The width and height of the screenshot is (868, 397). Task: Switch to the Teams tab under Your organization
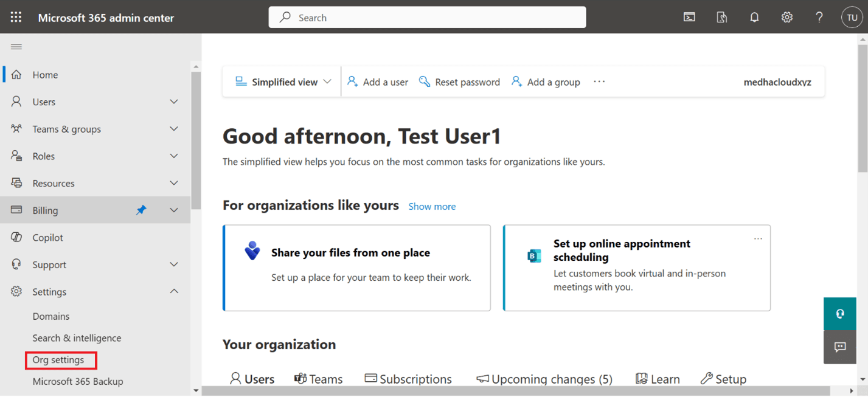click(x=318, y=379)
